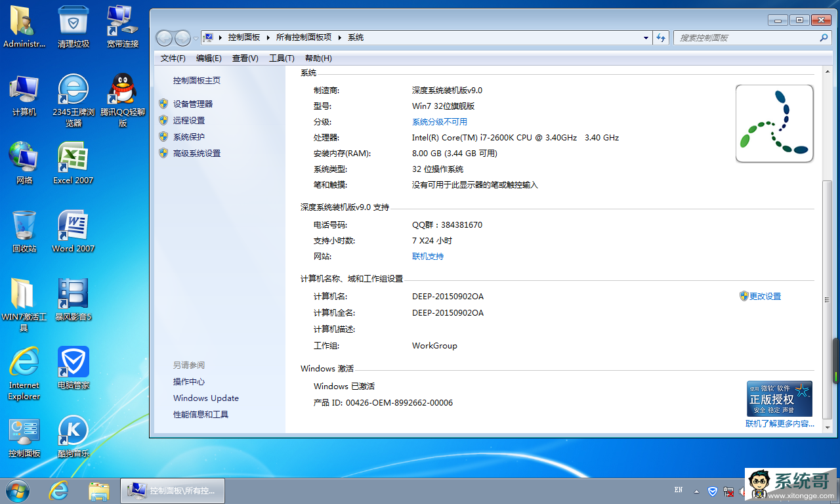This screenshot has width=840, height=504.
Task: Open the 腾讯QQ轻聊版 penguin icon
Action: pyautogui.click(x=123, y=100)
